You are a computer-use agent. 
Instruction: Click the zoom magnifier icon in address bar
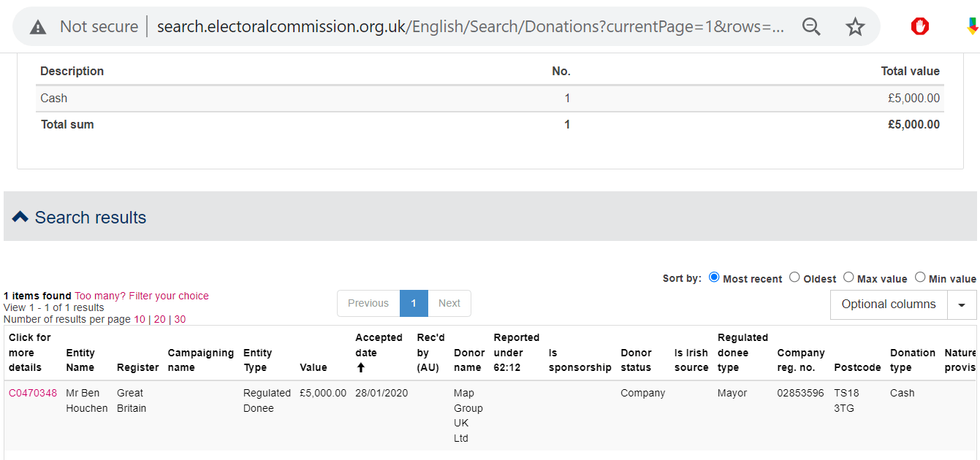click(x=811, y=27)
